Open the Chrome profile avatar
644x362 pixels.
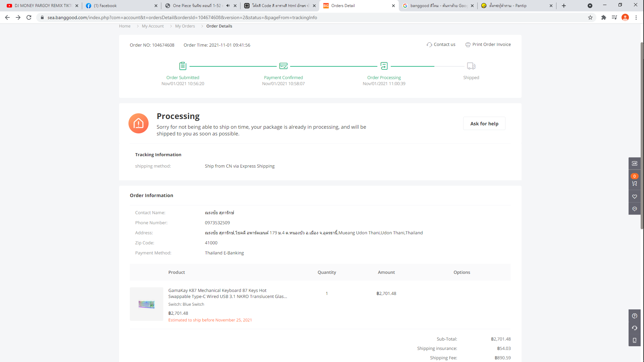pos(625,17)
